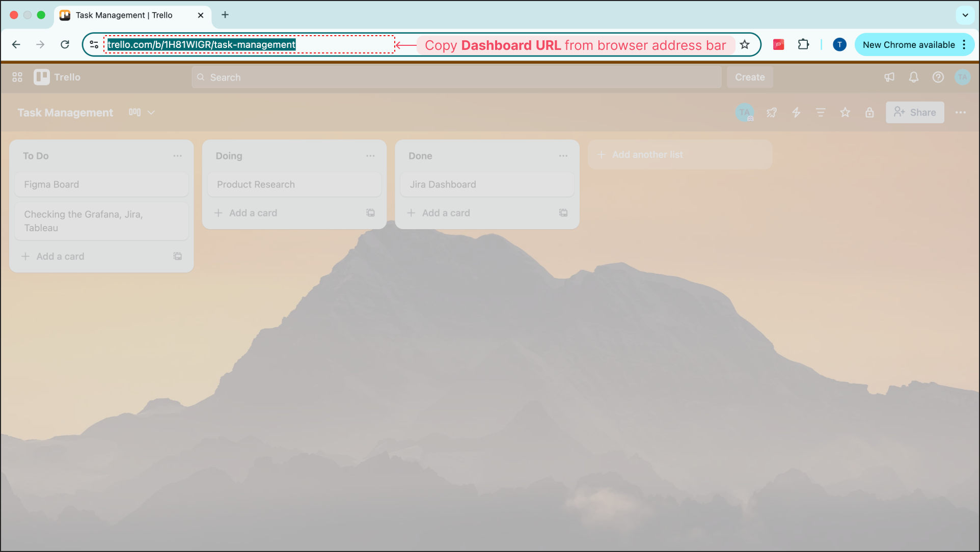Select the Task Management | Trello browser tab
The height and width of the screenshot is (552, 980).
tap(124, 15)
